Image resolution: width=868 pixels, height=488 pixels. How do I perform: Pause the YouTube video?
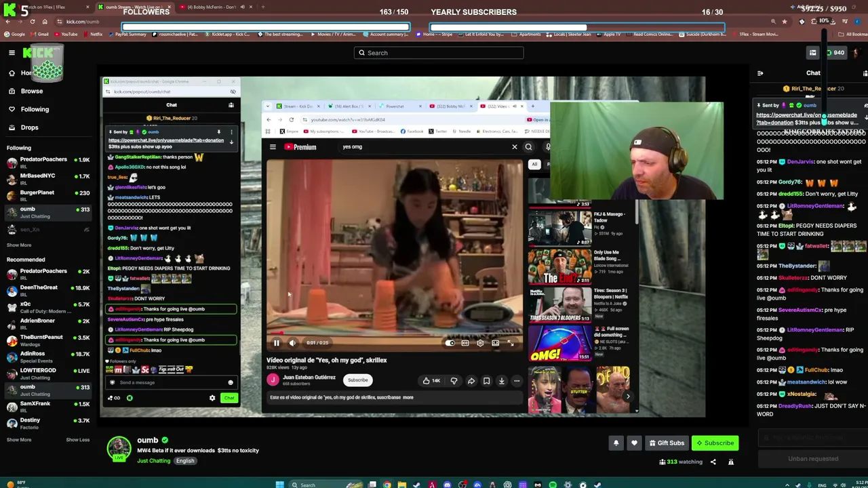tap(277, 343)
